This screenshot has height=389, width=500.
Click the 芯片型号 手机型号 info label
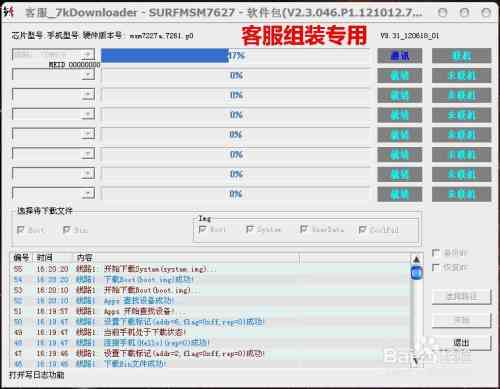[102, 35]
